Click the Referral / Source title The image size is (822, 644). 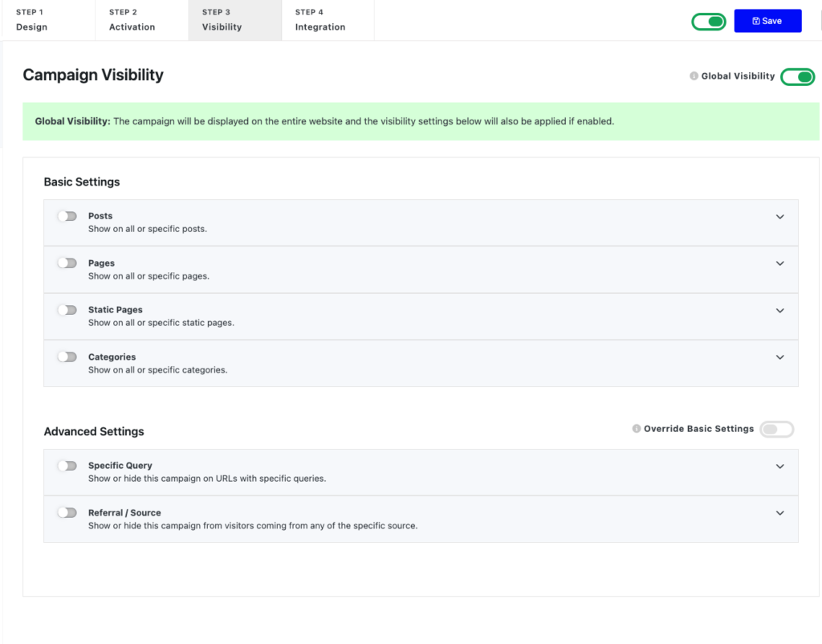point(124,513)
